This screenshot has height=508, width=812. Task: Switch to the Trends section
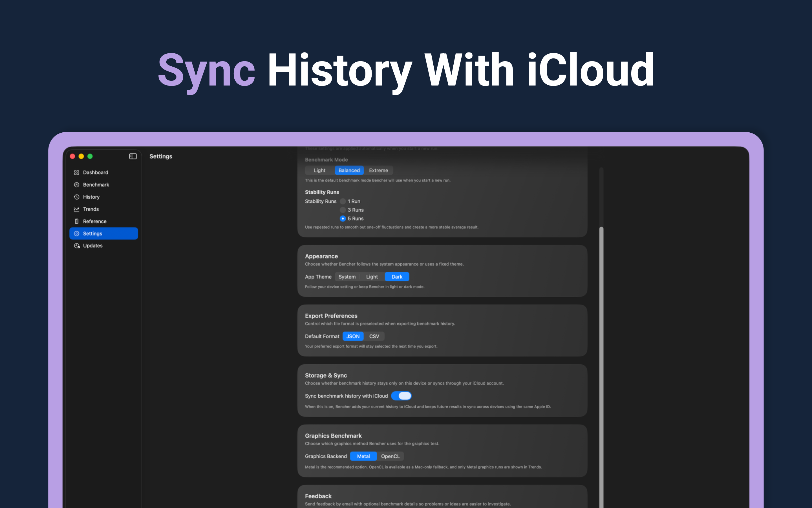104,209
